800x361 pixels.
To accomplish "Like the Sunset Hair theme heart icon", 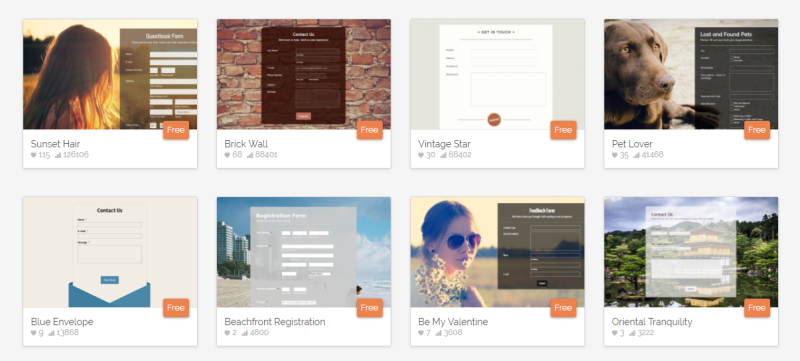I will [34, 155].
